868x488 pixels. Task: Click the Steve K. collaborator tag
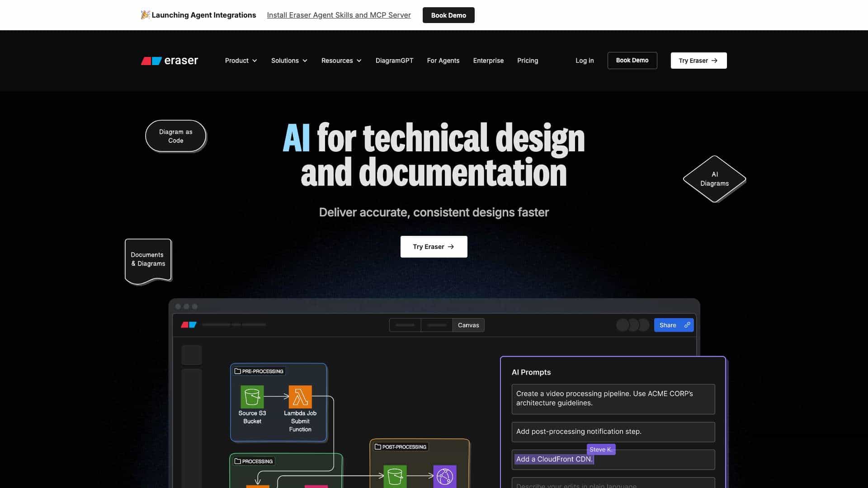pos(601,449)
